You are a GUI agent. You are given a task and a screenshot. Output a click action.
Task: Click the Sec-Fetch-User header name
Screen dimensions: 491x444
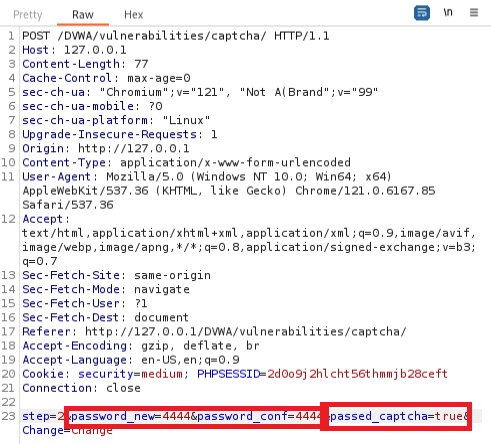click(71, 303)
